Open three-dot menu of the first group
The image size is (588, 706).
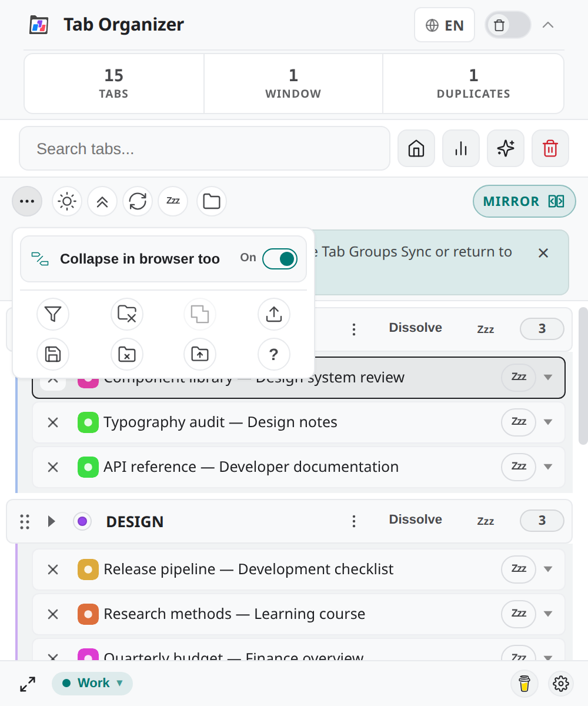point(354,329)
